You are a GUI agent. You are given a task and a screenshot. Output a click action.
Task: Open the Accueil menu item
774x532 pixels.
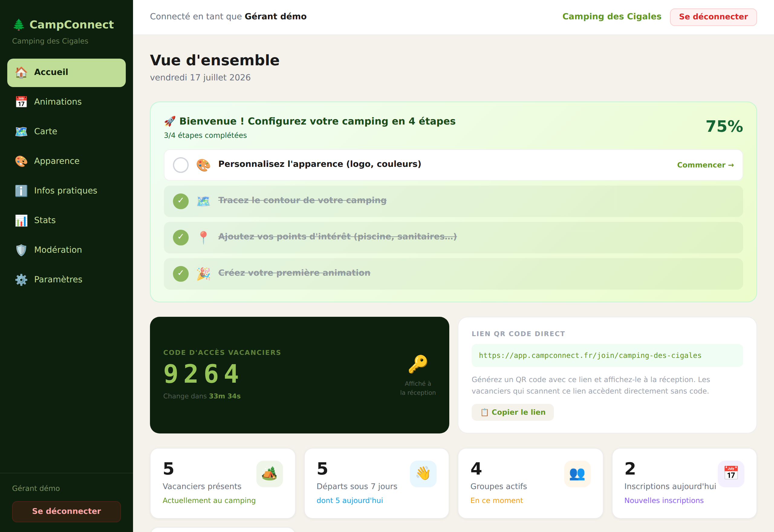(x=66, y=73)
